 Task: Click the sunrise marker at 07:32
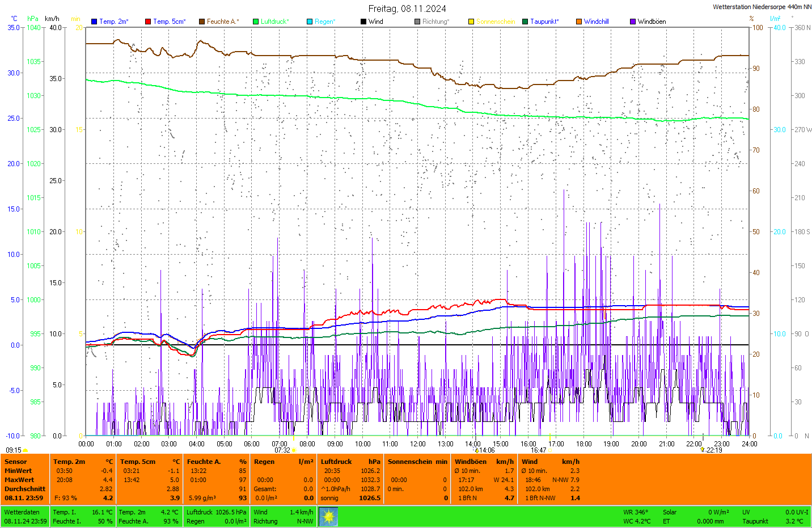point(294,450)
